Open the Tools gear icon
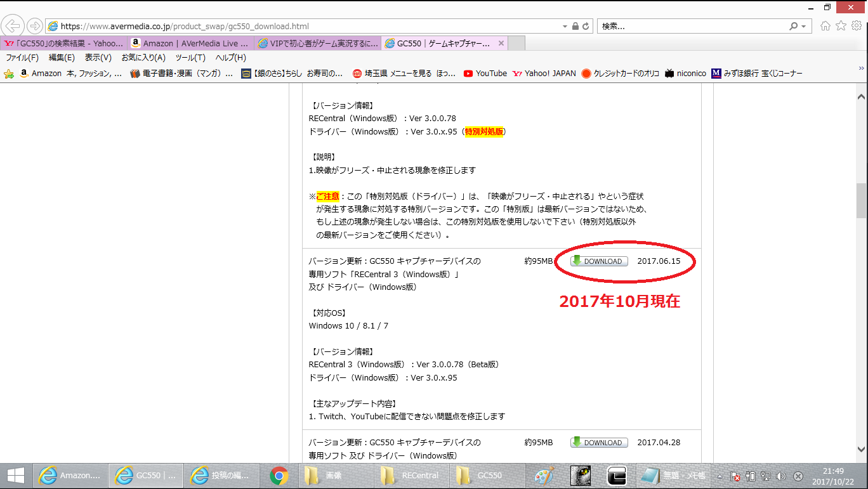Image resolution: width=868 pixels, height=489 pixels. click(857, 26)
